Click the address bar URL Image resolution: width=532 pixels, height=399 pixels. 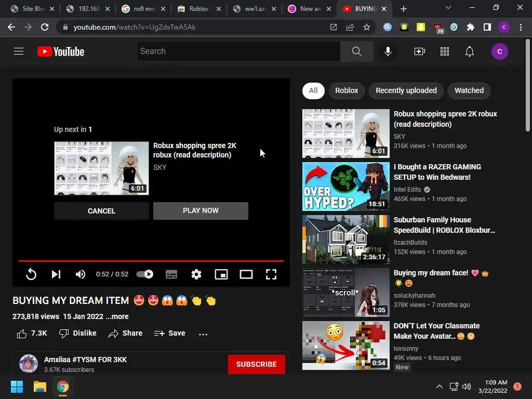135,27
